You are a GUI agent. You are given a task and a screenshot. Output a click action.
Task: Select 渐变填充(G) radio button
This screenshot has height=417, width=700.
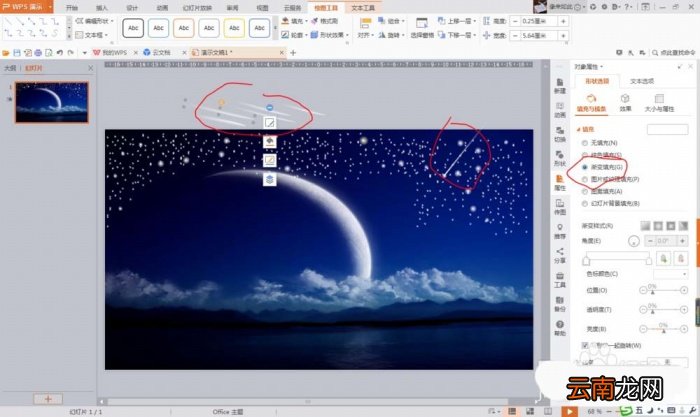tap(584, 167)
